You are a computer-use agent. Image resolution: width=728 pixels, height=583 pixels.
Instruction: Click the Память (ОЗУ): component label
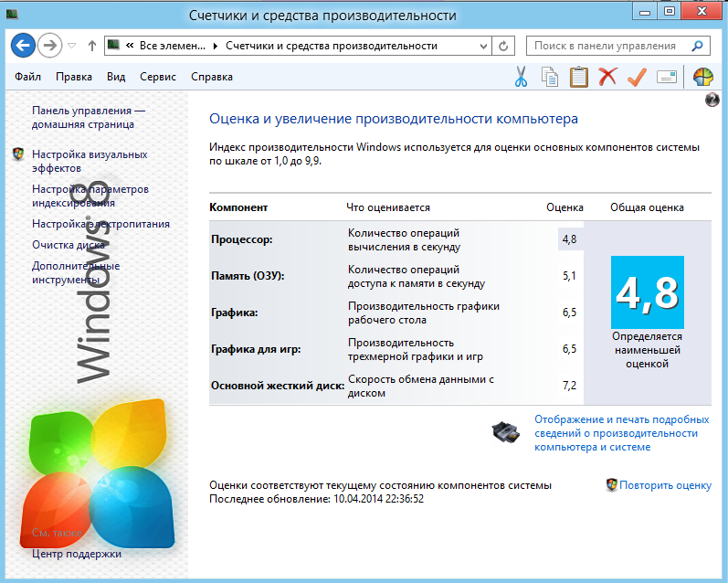[x=248, y=276]
